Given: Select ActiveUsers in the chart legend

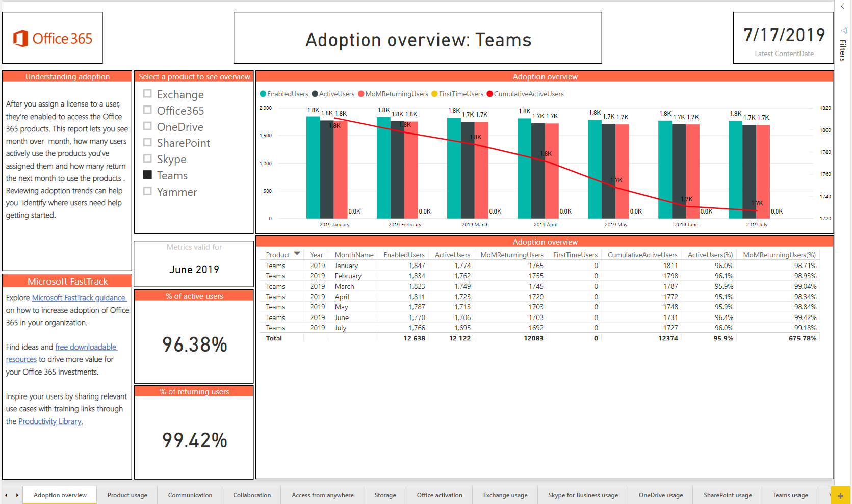Looking at the screenshot, I should click(x=333, y=94).
